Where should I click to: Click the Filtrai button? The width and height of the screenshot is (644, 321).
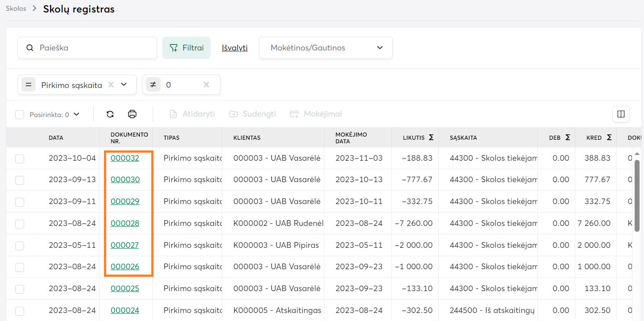[187, 48]
